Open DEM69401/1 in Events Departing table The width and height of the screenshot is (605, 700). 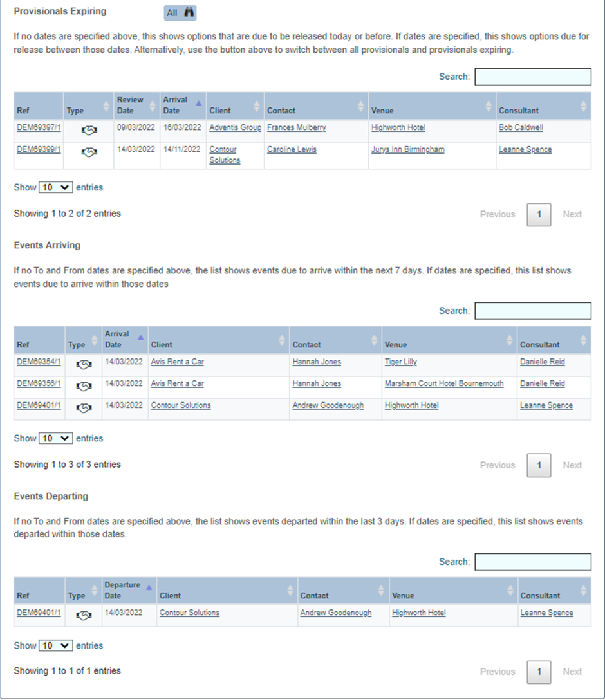(39, 612)
